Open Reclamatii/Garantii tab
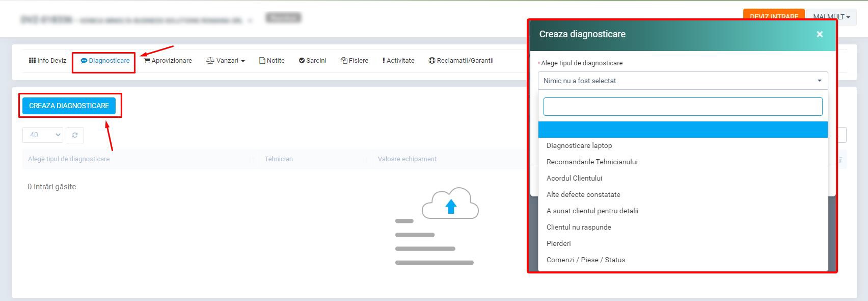The image size is (868, 301). [461, 60]
